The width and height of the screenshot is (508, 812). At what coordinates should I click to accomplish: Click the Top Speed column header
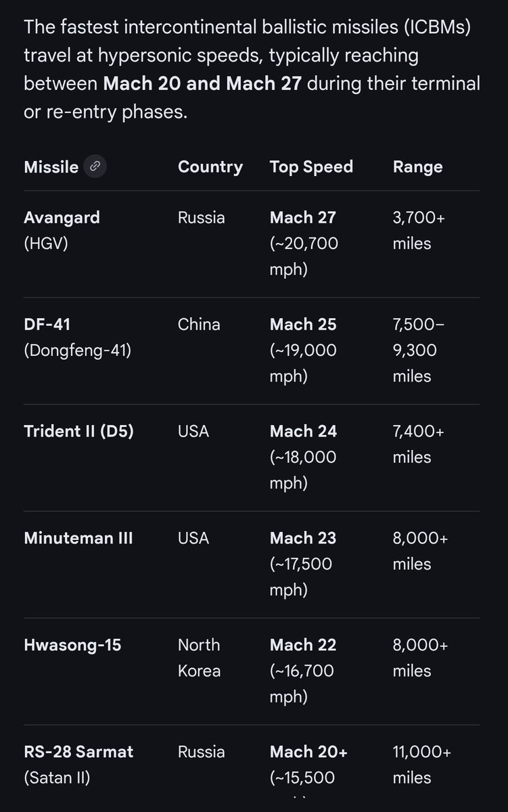pos(311,167)
